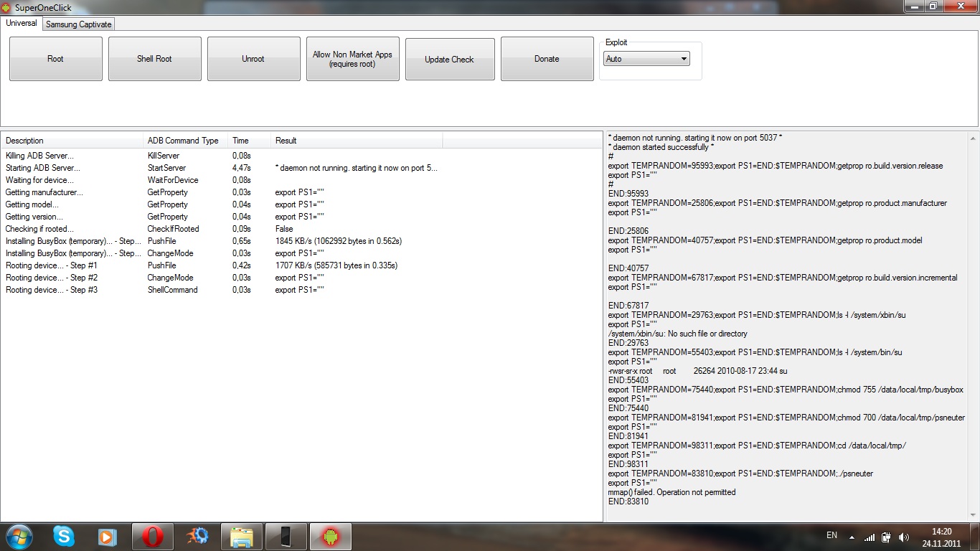This screenshot has width=980, height=551.
Task: Open Skype from the taskbar
Action: [63, 536]
